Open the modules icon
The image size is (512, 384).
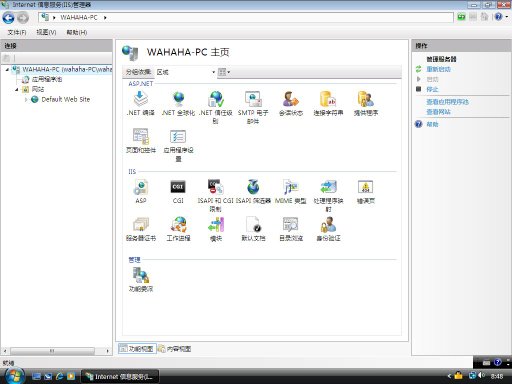[x=216, y=225]
